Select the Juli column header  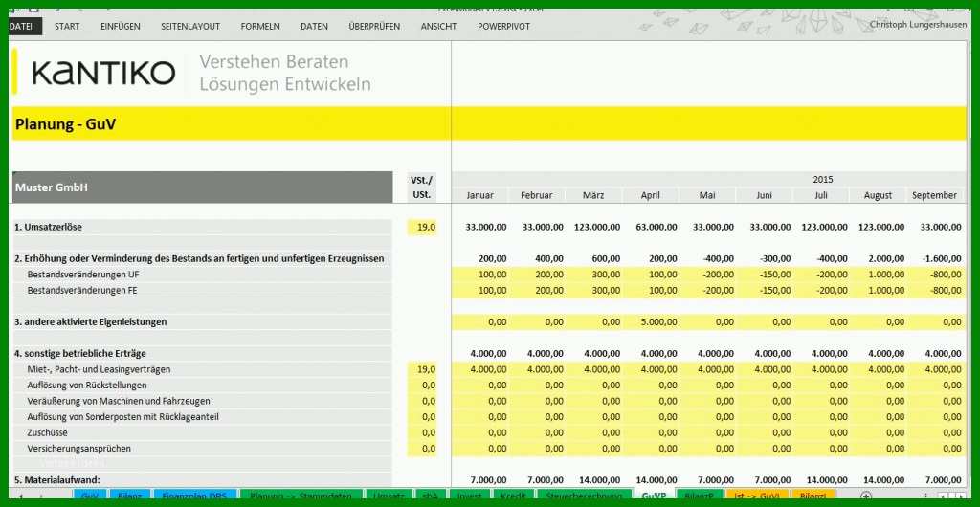pos(820,195)
